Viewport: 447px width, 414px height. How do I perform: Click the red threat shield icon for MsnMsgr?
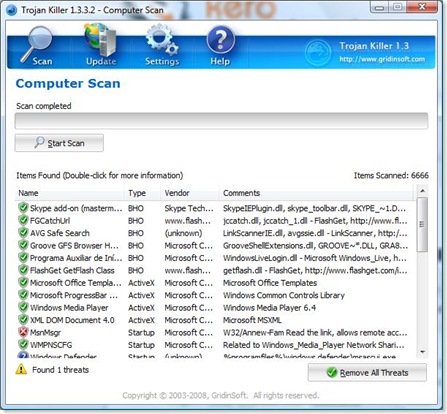click(23, 332)
